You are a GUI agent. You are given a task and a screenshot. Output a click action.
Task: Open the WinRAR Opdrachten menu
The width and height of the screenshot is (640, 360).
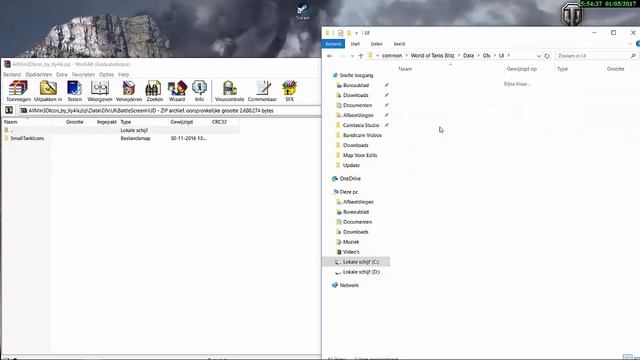pos(39,75)
